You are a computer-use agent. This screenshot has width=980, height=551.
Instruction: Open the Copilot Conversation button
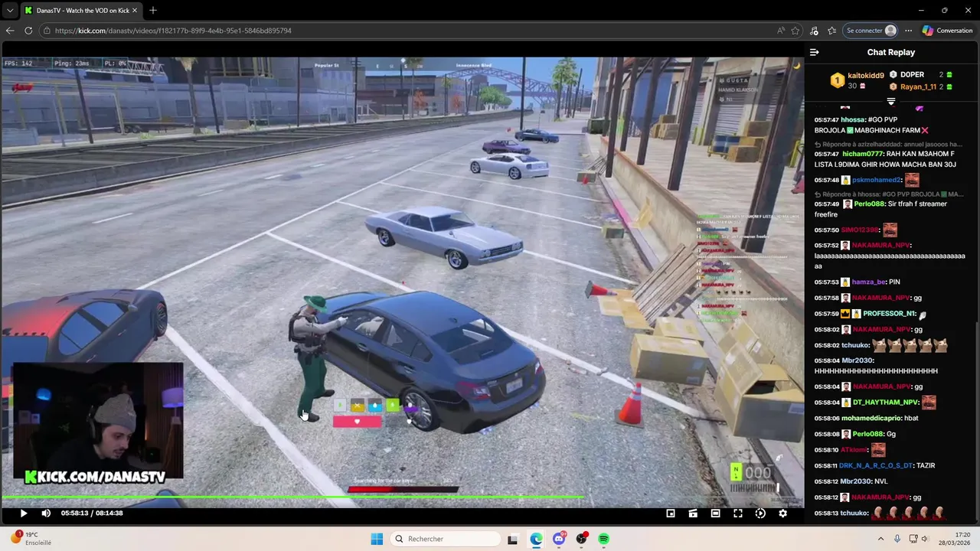(948, 31)
